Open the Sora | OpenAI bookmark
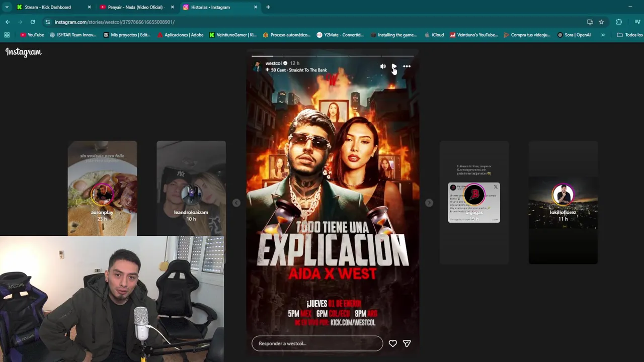644x362 pixels. coord(574,35)
